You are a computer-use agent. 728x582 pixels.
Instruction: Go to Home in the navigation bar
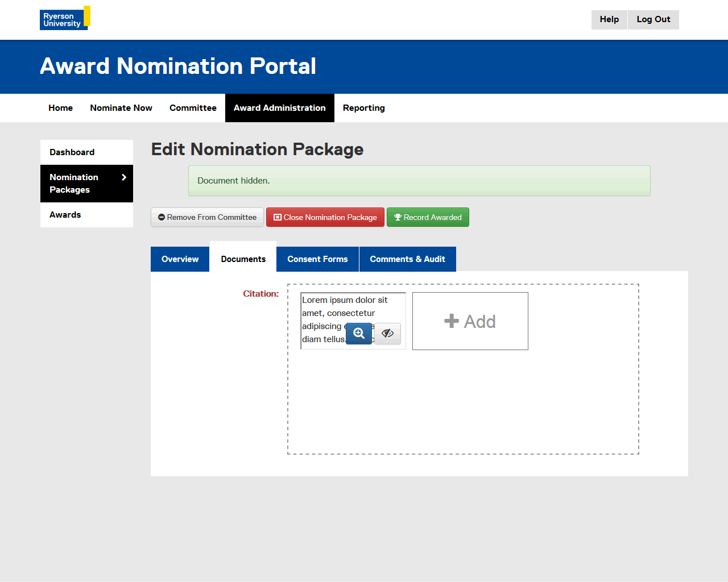[60, 108]
